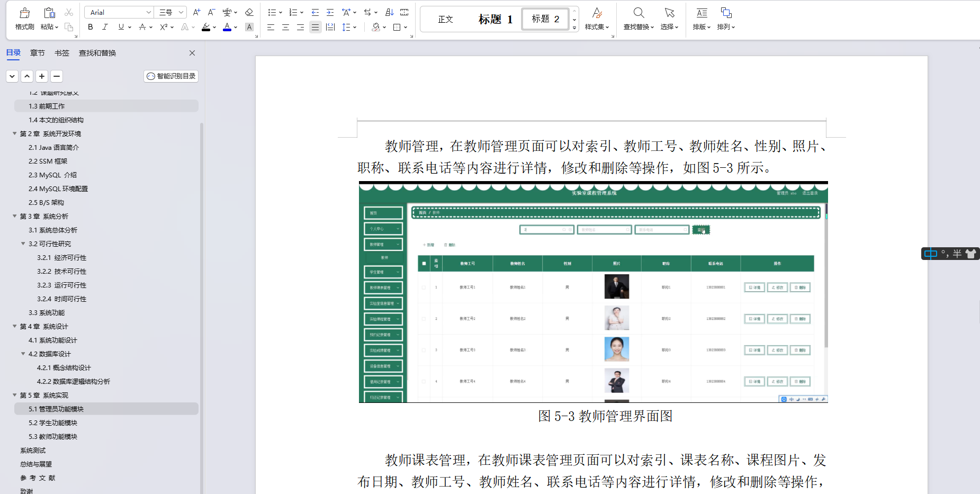Click the numbered list icon
This screenshot has height=494, width=980.
293,12
